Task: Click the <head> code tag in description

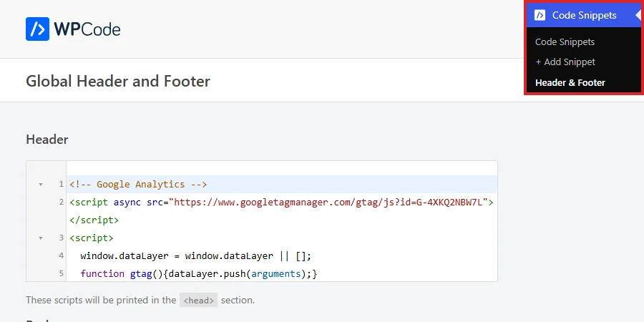Action: pos(198,301)
